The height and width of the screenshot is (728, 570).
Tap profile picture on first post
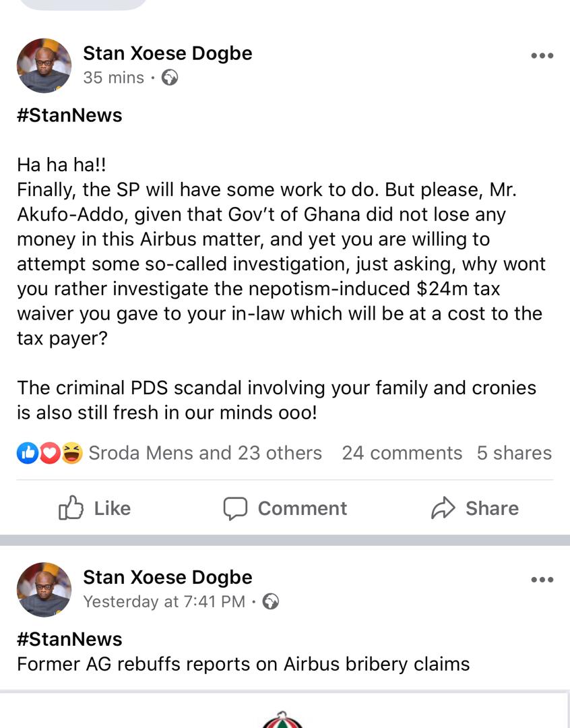pyautogui.click(x=44, y=65)
